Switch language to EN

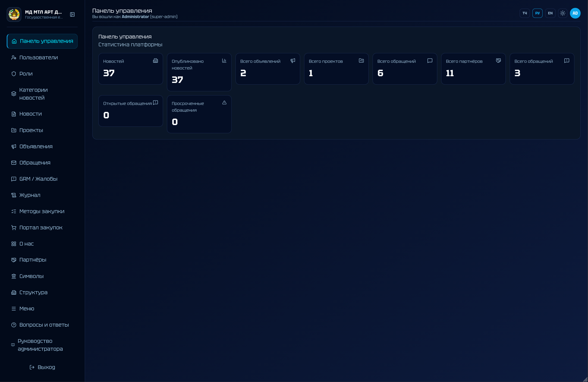[x=550, y=13]
